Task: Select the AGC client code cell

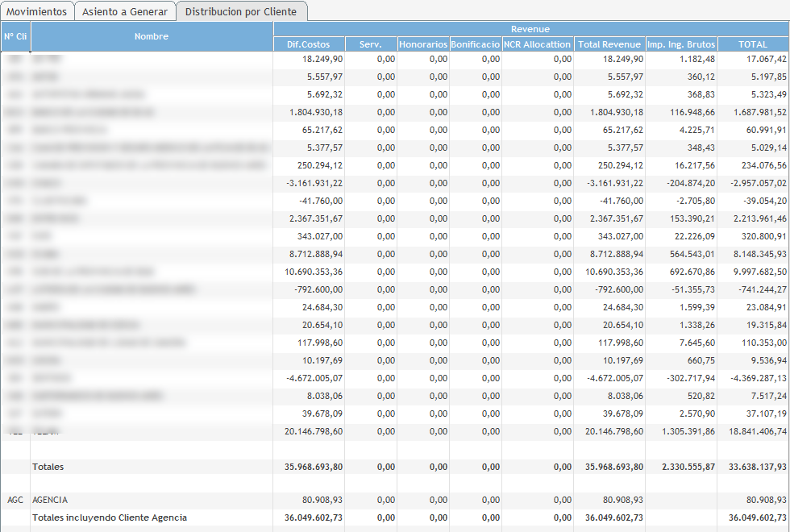Action: (x=15, y=501)
